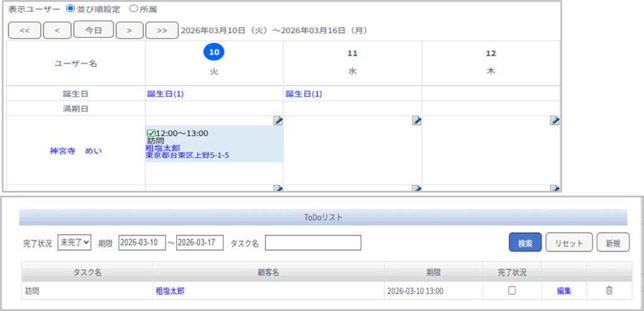The height and width of the screenshot is (311, 644).
Task: Click the start date field 2026-03-10
Action: [142, 243]
